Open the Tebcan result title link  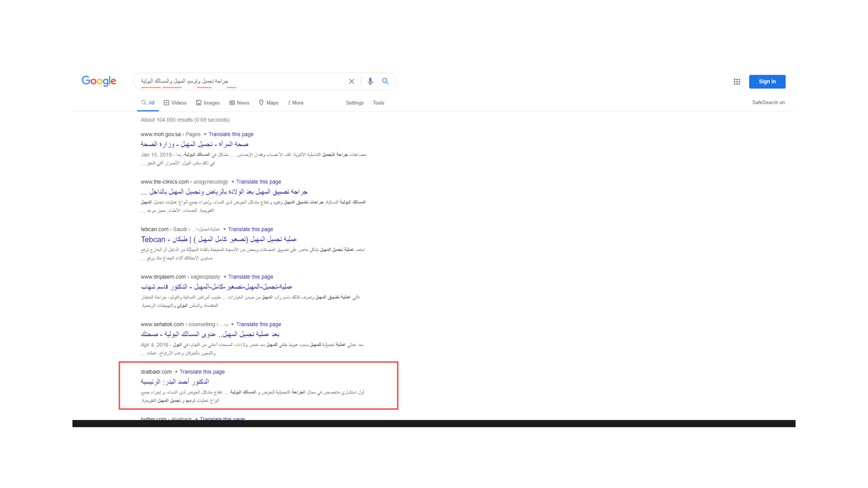(x=219, y=239)
